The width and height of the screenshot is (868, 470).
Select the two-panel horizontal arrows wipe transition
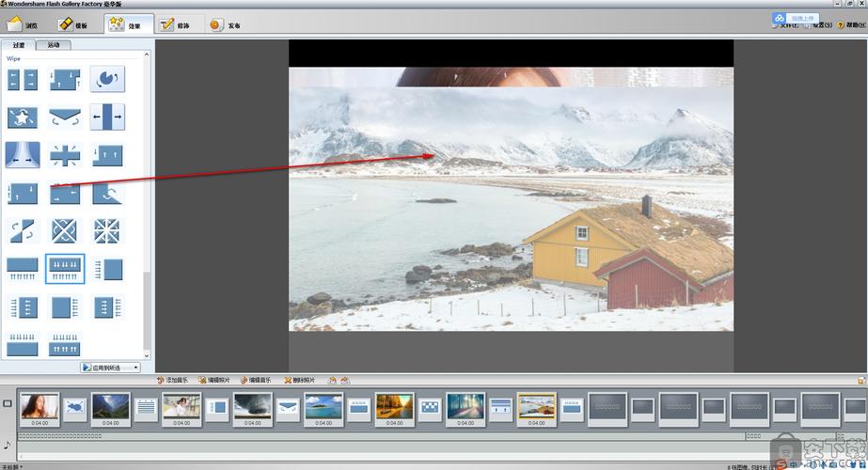point(23,79)
